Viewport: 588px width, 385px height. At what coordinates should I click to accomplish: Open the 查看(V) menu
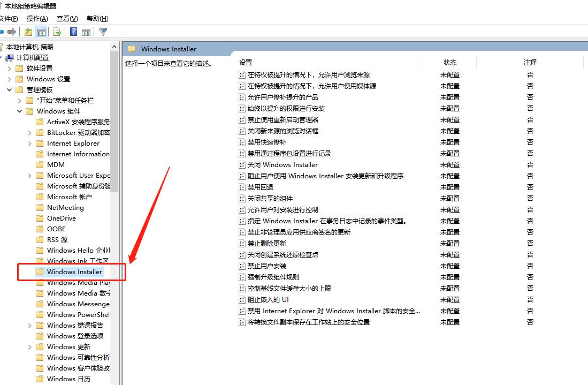67,18
